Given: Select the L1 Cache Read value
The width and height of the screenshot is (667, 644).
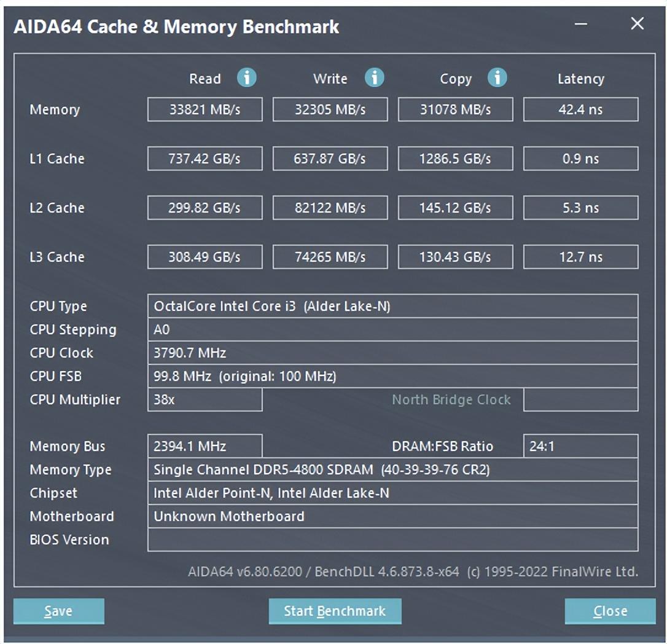Looking at the screenshot, I should [x=205, y=159].
